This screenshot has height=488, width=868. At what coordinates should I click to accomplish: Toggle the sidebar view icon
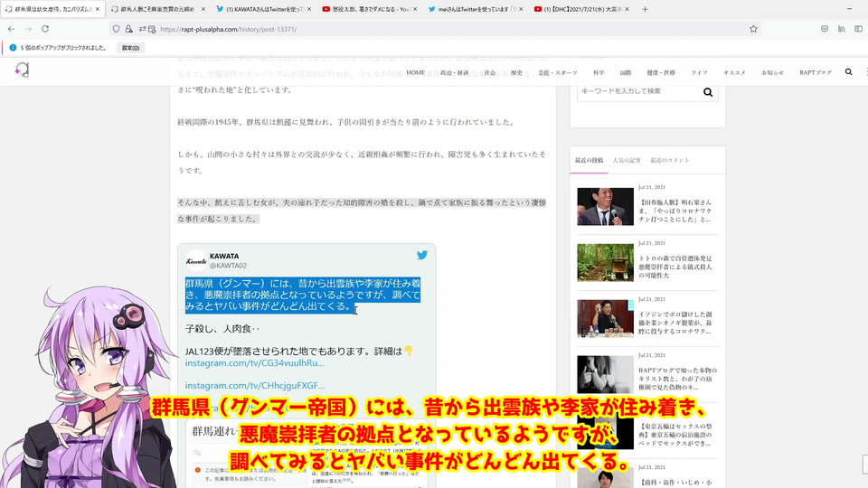coord(859,29)
